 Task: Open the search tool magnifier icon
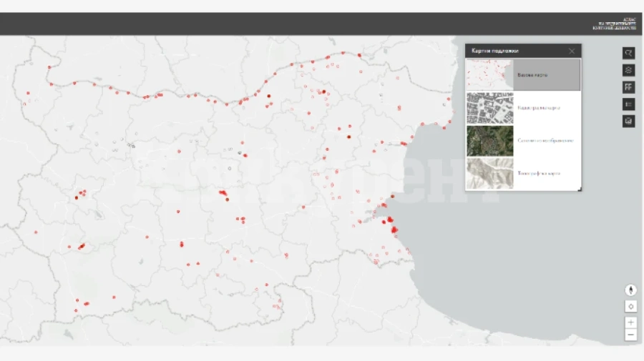point(628,53)
